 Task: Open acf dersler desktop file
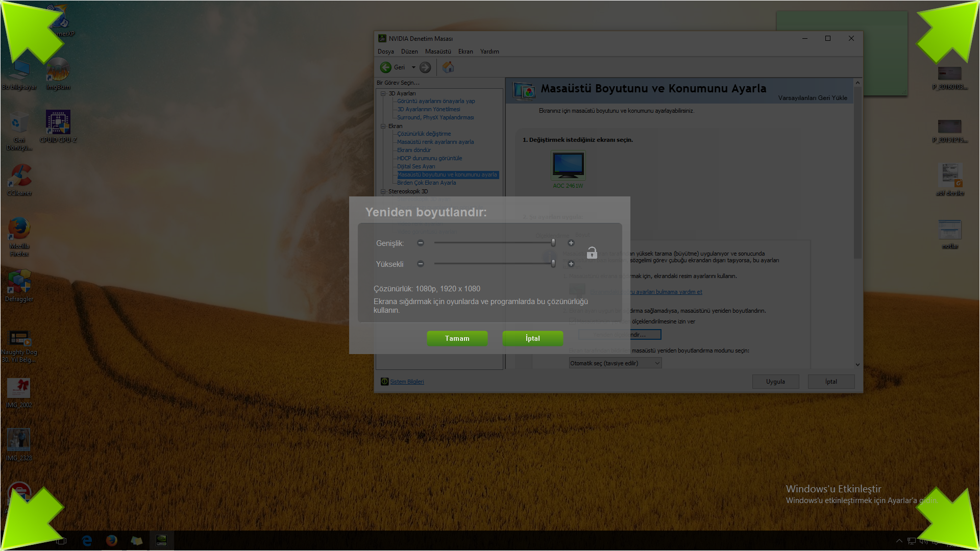click(x=950, y=180)
